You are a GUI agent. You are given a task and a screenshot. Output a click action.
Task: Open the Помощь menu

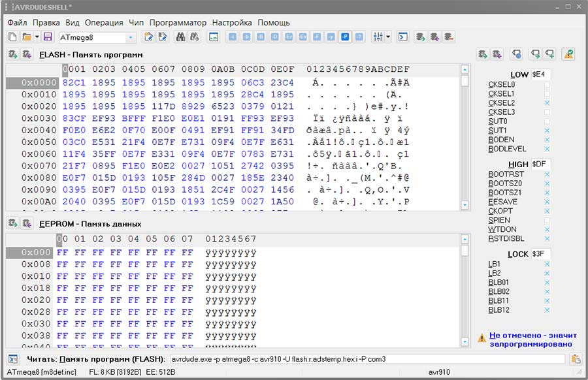[274, 22]
